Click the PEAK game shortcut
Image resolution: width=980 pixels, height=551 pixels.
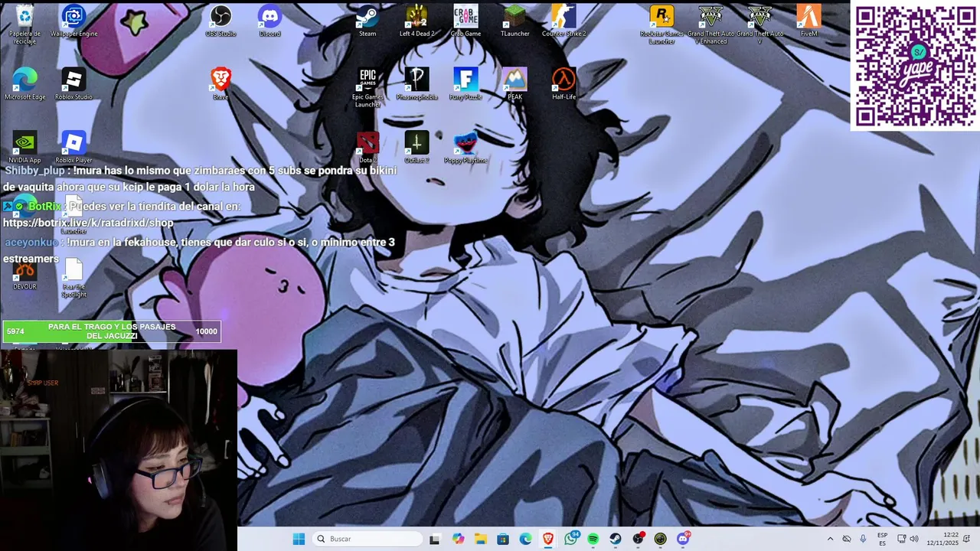tap(514, 84)
